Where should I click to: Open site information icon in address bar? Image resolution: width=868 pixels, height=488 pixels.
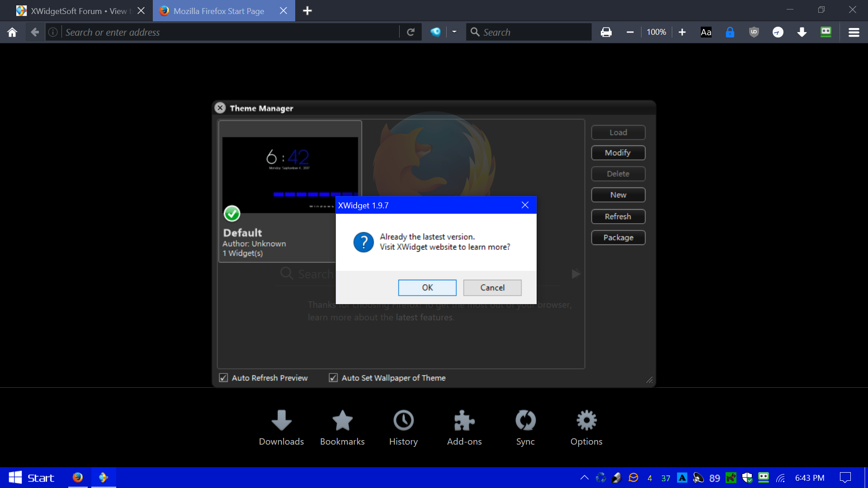point(53,32)
